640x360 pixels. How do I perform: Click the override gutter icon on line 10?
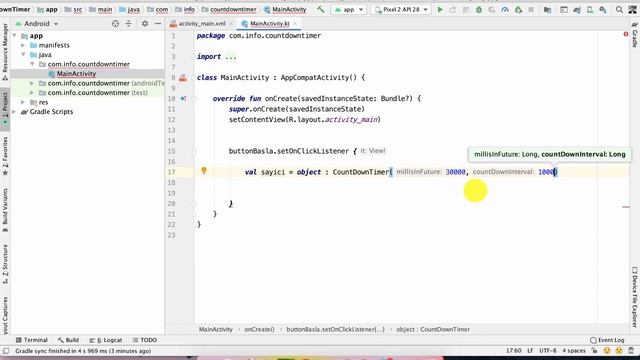(x=183, y=98)
